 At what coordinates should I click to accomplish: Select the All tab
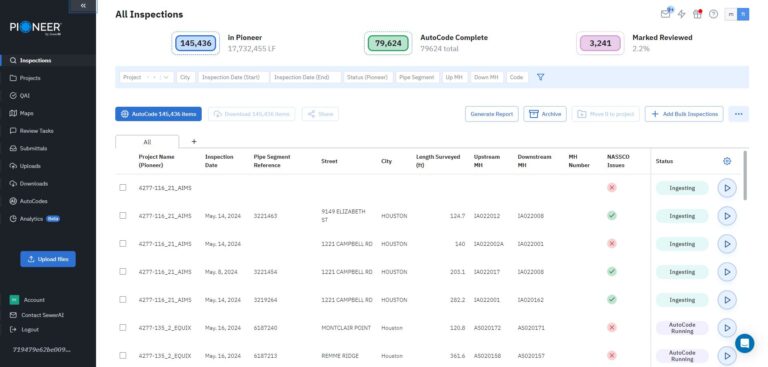[x=147, y=142]
